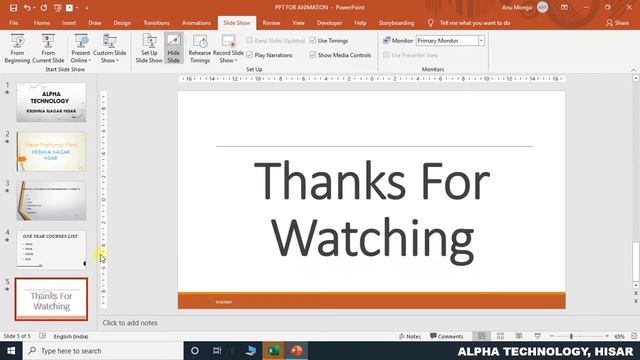Image resolution: width=640 pixels, height=360 pixels.
Task: Switch to Animations tab
Action: point(196,23)
